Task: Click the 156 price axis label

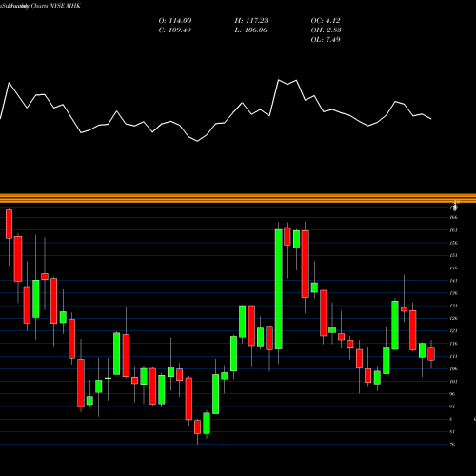Action: [x=454, y=243]
